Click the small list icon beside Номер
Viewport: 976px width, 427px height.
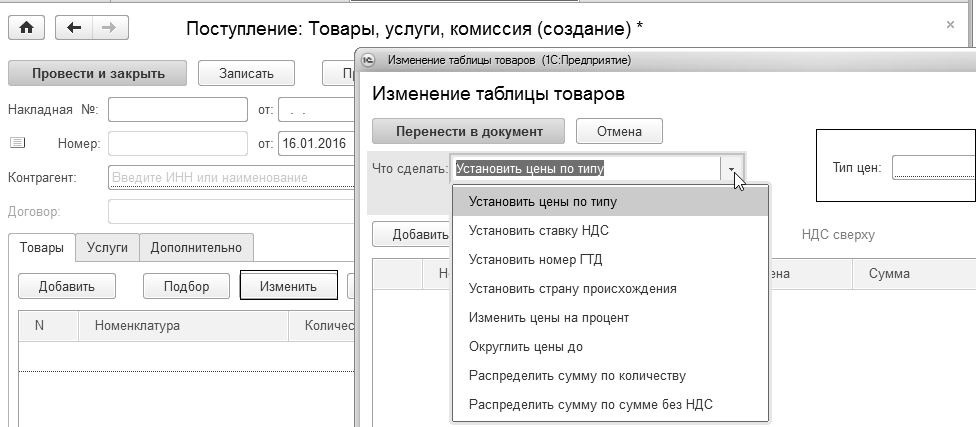16,143
